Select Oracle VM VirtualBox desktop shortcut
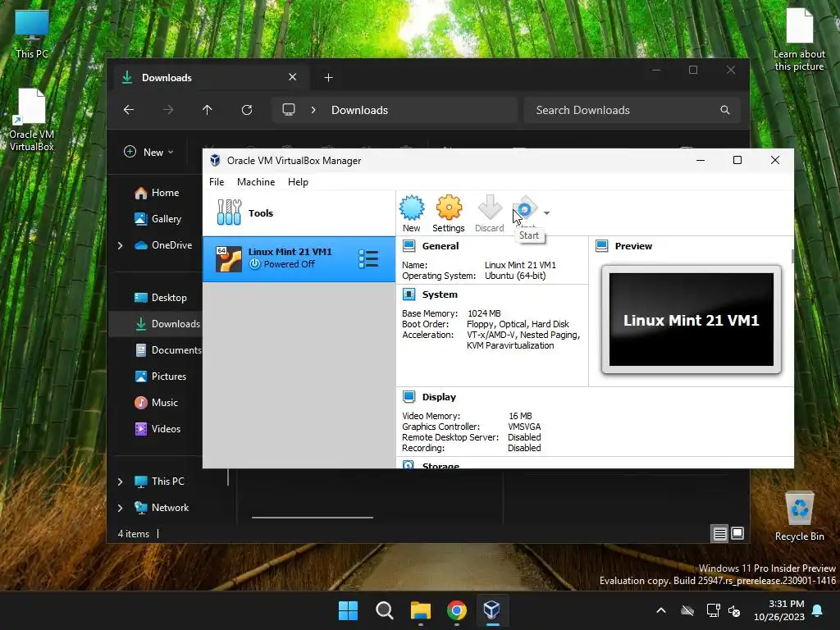The height and width of the screenshot is (630, 840). 32,120
